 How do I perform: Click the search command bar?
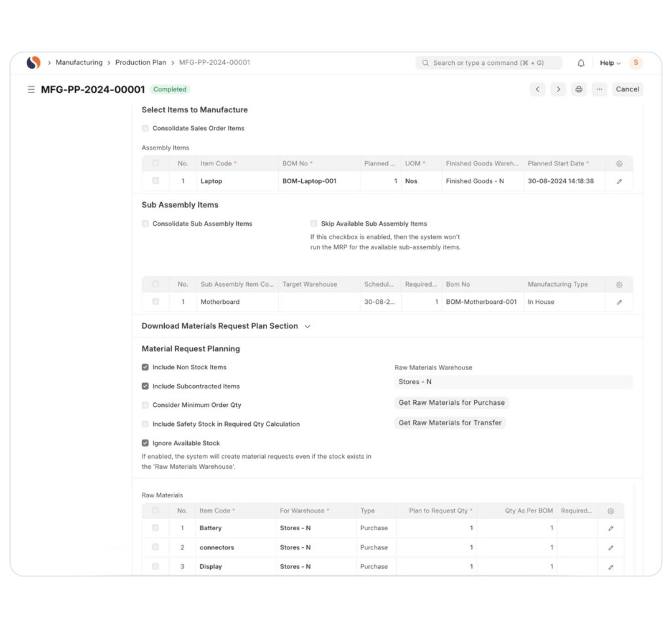point(488,62)
